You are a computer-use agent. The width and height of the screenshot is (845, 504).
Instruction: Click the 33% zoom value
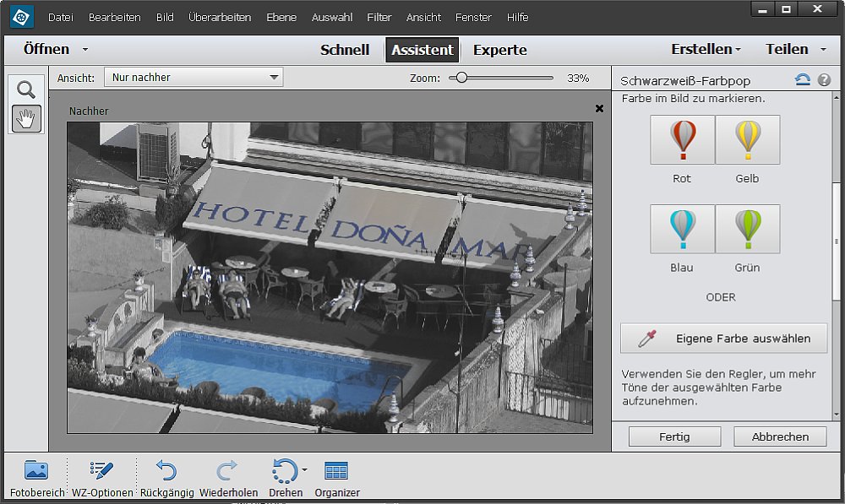coord(578,78)
